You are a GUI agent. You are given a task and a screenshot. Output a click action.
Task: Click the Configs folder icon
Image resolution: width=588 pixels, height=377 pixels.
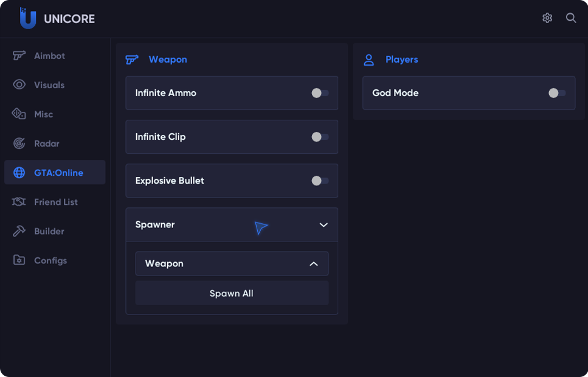click(x=19, y=260)
